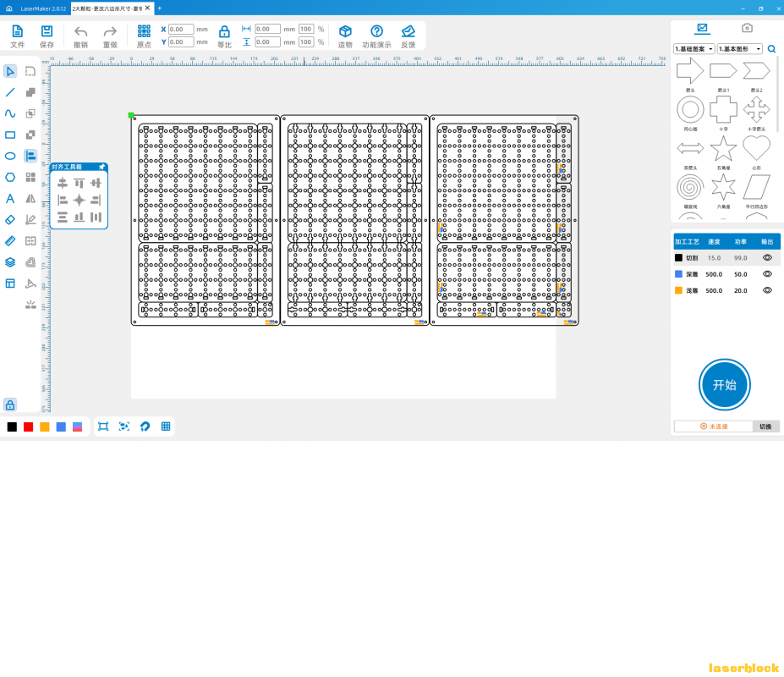Viewport: 784px width, 677px height.
Task: Open the layers stack tool
Action: [10, 262]
